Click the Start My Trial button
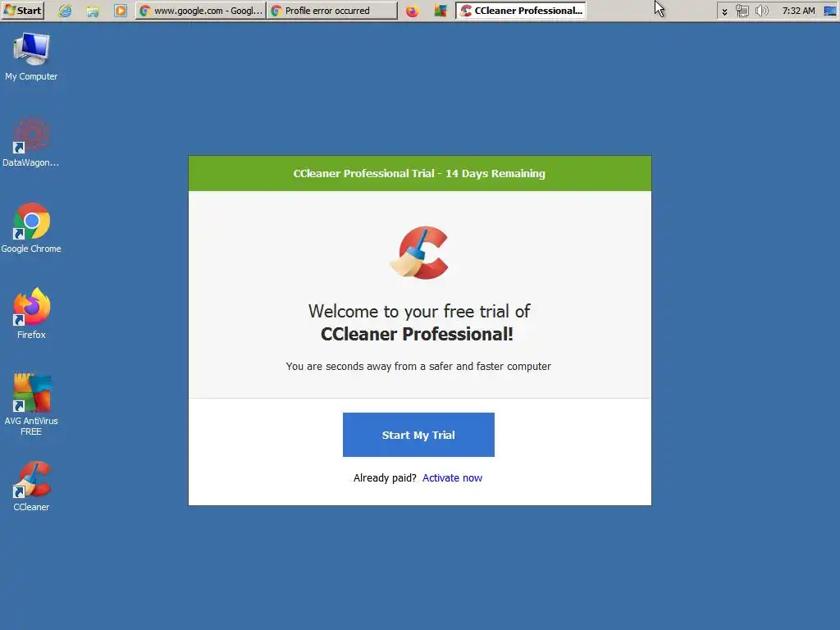The width and height of the screenshot is (840, 630). pyautogui.click(x=418, y=435)
